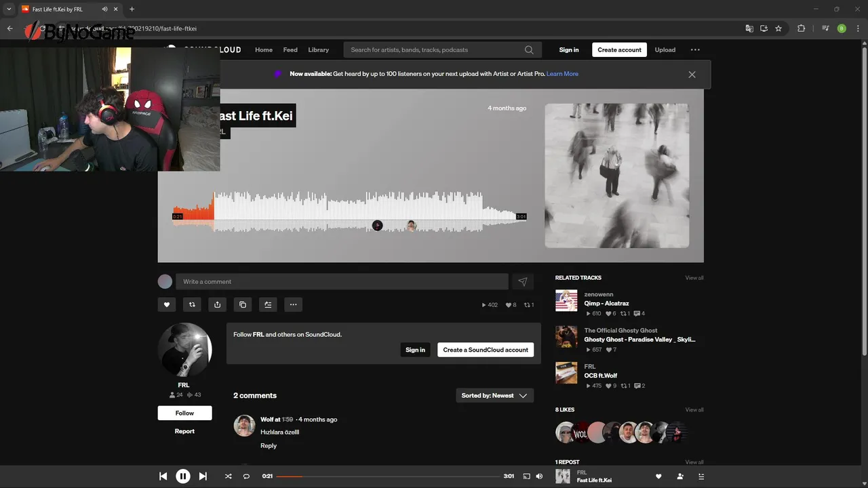Open the Library menu item
The image size is (868, 488).
[318, 49]
